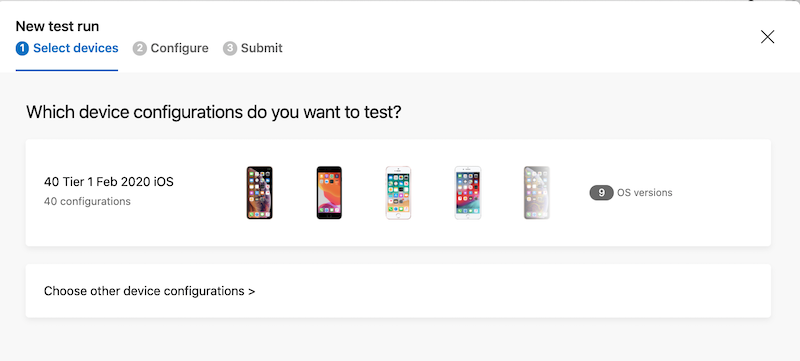Expand the chevron after other device configurations

pos(252,292)
